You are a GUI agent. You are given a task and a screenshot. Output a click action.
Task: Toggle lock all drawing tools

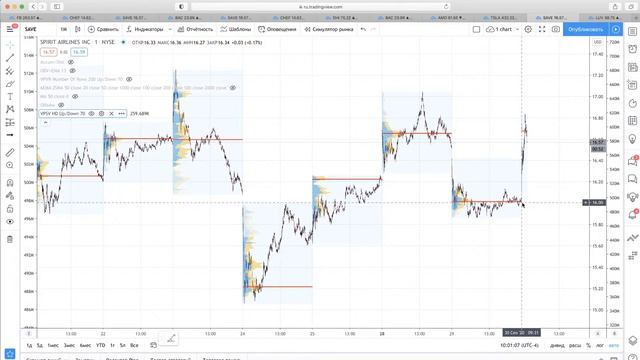coord(10,209)
